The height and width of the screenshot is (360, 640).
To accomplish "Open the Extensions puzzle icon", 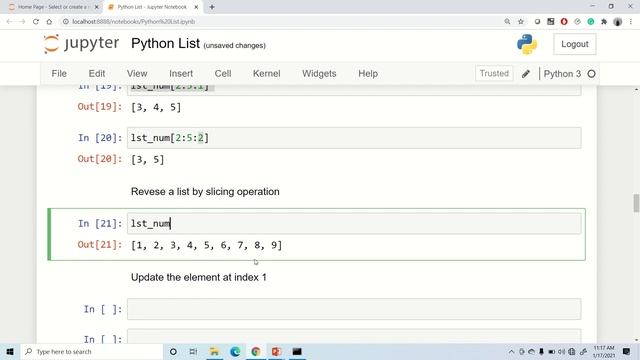I will (x=604, y=22).
